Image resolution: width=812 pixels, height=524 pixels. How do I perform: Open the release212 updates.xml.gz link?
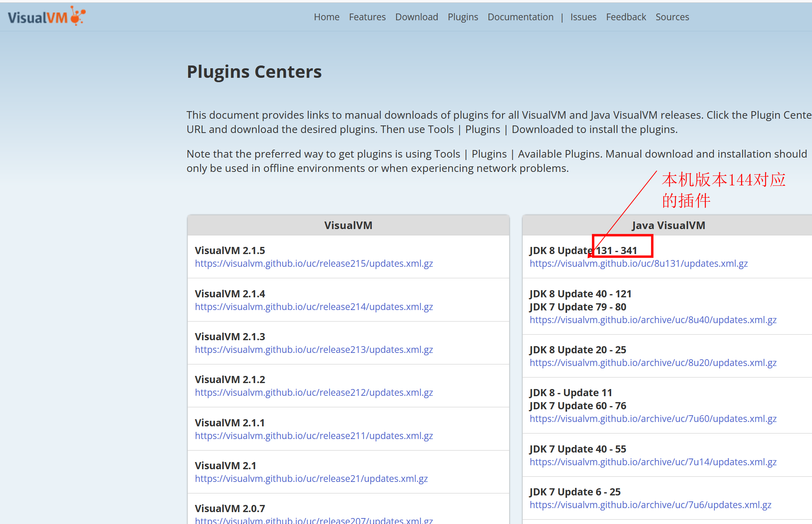coord(314,393)
